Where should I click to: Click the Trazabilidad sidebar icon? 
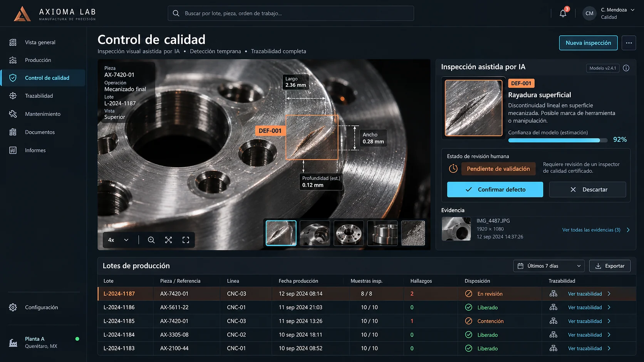pyautogui.click(x=13, y=96)
